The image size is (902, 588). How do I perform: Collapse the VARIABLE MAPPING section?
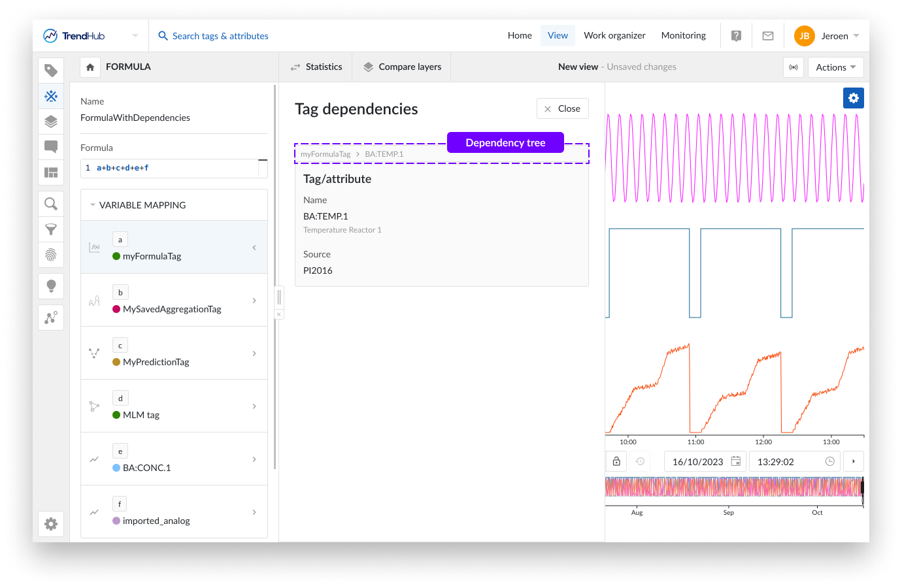[93, 205]
